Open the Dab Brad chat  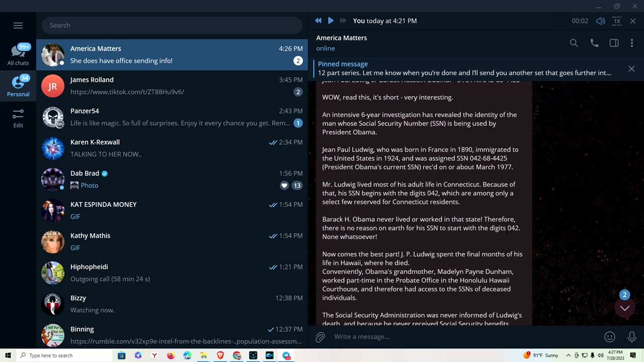(172, 179)
